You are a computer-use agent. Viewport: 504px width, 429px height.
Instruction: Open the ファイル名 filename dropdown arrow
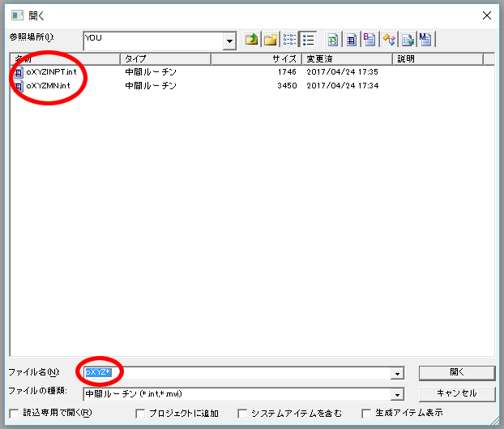coord(397,373)
